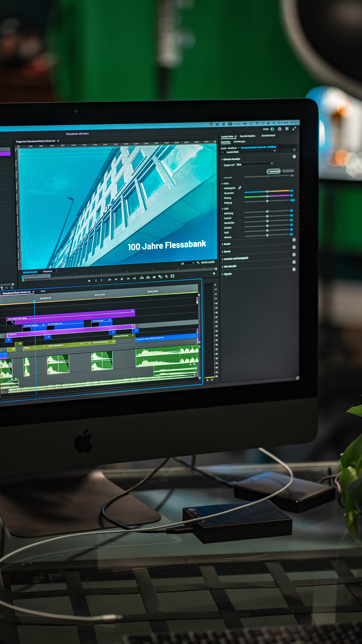Image resolution: width=362 pixels, height=644 pixels.
Task: Expand the Kurven section
Action: 222,252
